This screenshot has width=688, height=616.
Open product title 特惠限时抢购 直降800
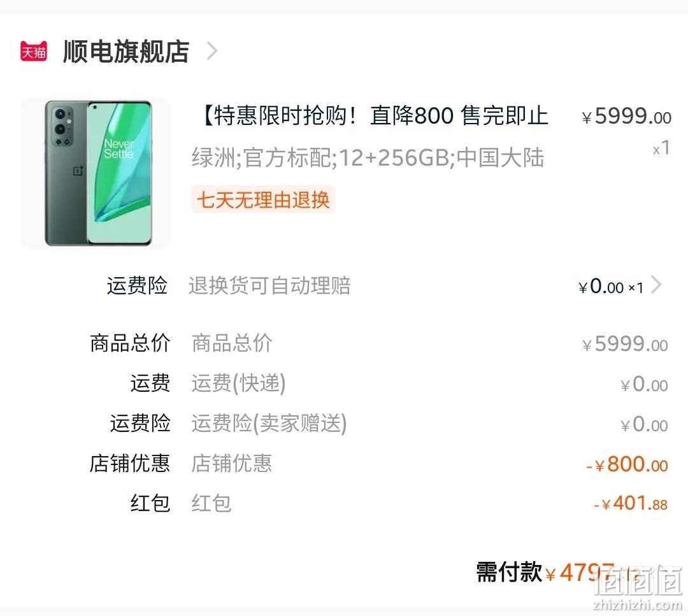(375, 116)
